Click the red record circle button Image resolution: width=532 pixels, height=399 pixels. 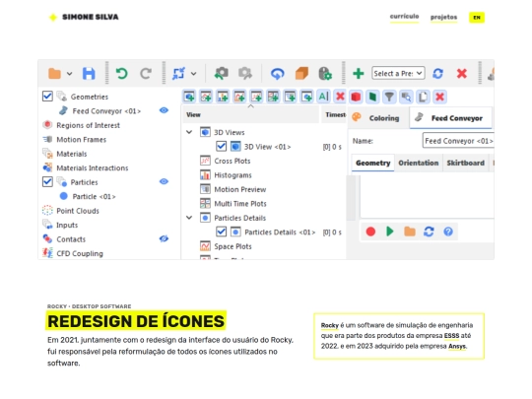[370, 232]
